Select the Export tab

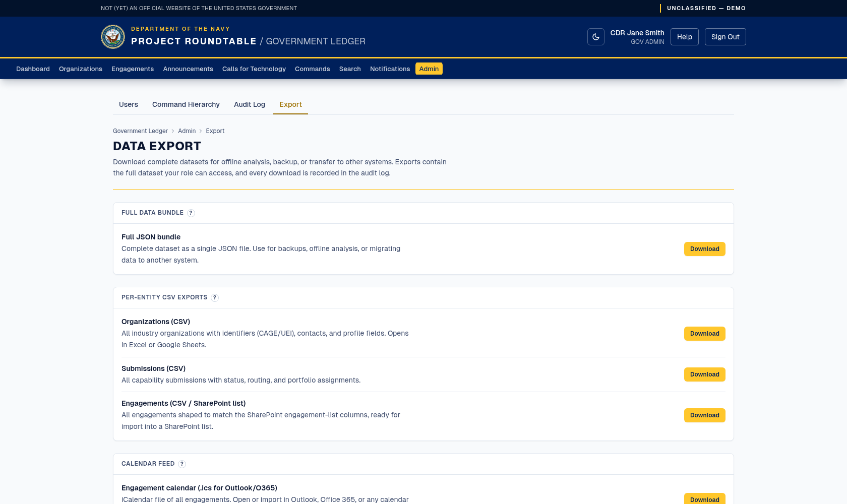(290, 104)
